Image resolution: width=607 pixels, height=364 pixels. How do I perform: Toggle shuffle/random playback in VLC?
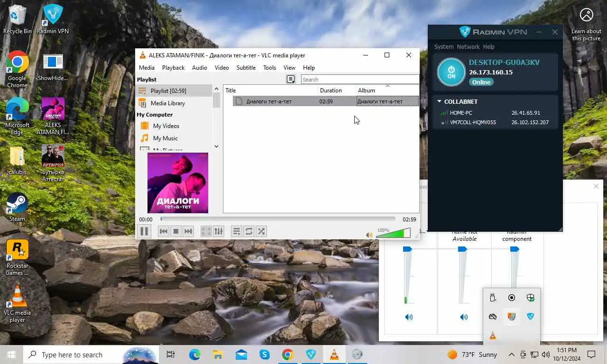[261, 231]
